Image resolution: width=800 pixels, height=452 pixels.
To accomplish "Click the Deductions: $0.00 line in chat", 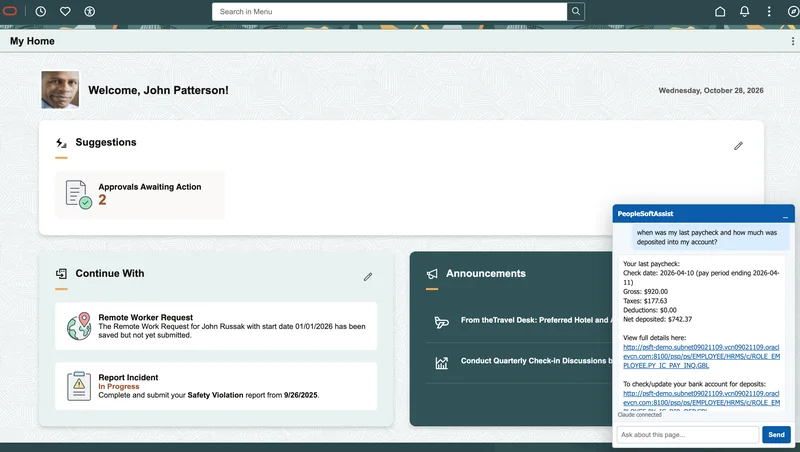I will point(649,310).
